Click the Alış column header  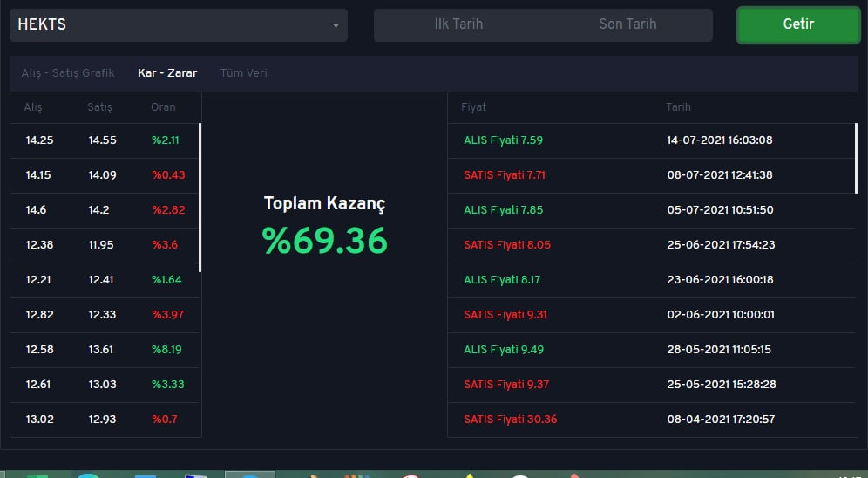32,107
